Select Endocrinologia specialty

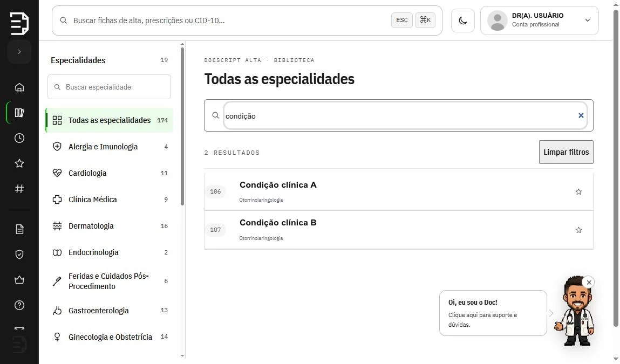coord(110,252)
